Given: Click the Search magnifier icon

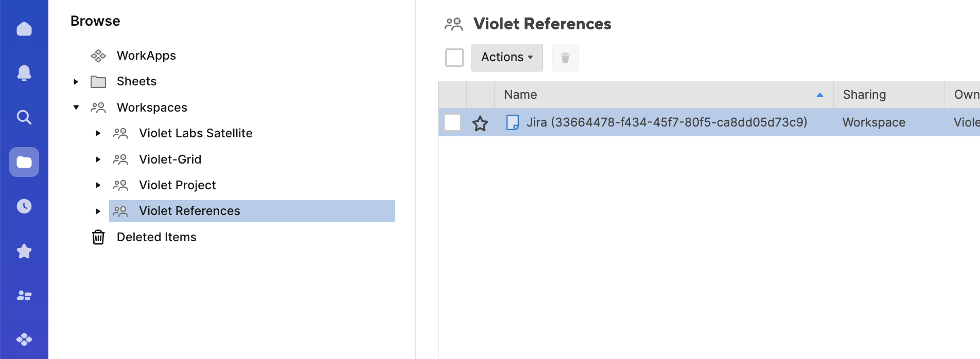Looking at the screenshot, I should point(24,117).
